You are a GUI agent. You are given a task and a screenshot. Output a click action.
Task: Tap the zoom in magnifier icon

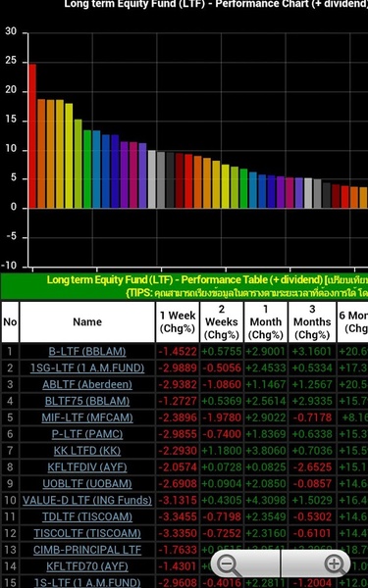(336, 565)
